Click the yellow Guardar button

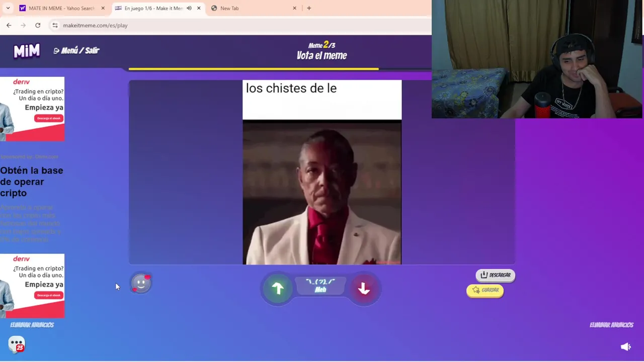point(485,290)
